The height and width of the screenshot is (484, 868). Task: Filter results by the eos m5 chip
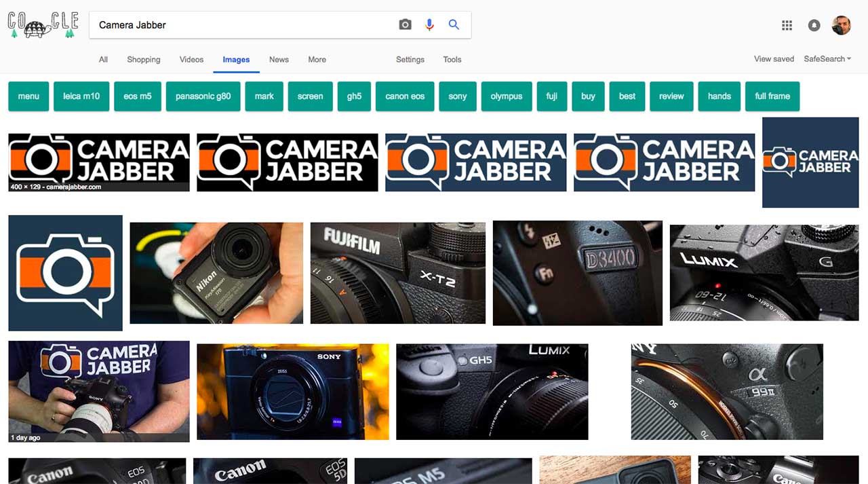coord(138,96)
